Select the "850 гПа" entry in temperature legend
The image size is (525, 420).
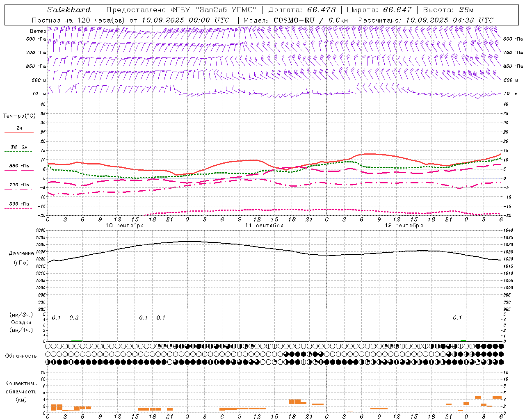19,166
